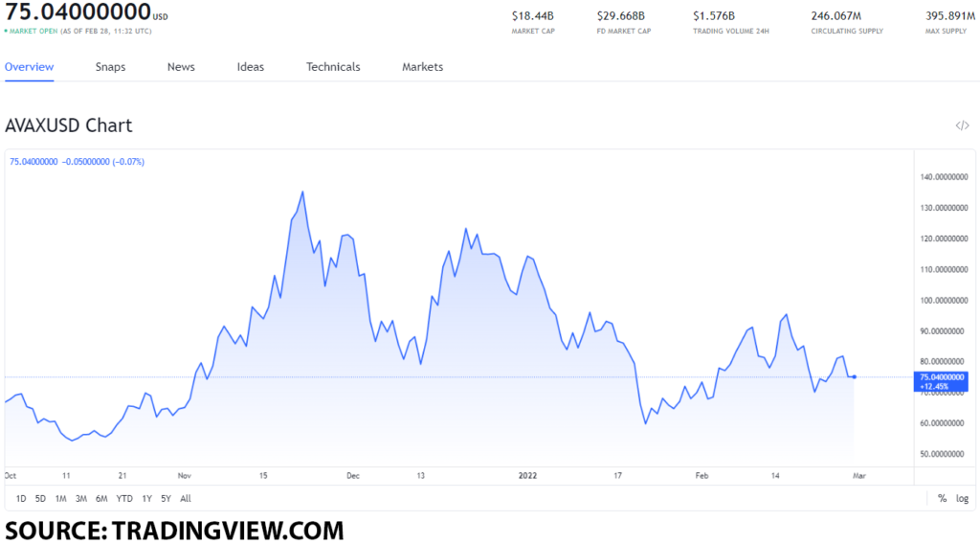Click the Mar date axis label

click(859, 476)
